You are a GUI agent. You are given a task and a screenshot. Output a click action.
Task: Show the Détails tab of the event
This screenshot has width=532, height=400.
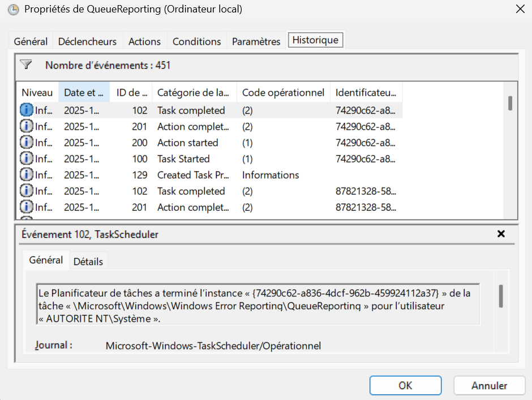click(88, 261)
